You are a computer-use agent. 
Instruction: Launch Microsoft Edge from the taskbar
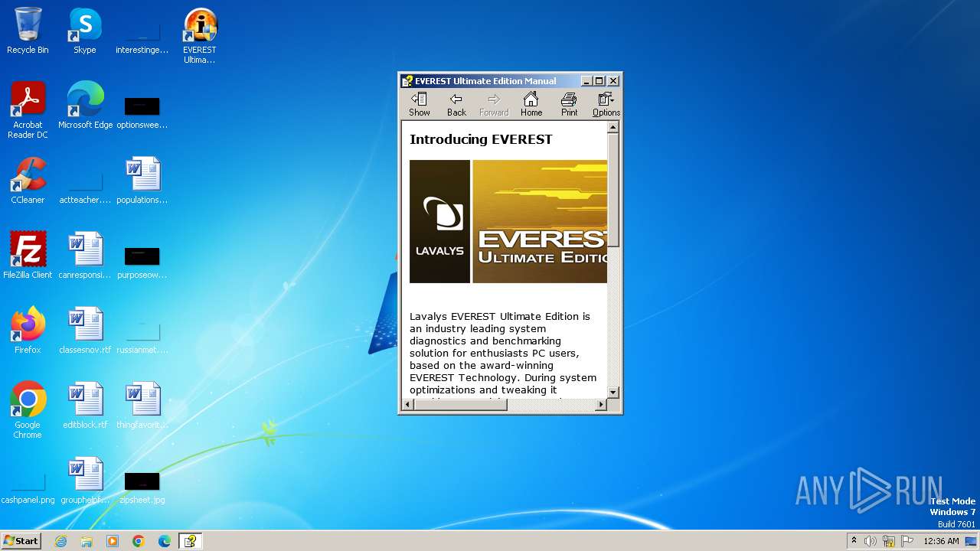165,541
